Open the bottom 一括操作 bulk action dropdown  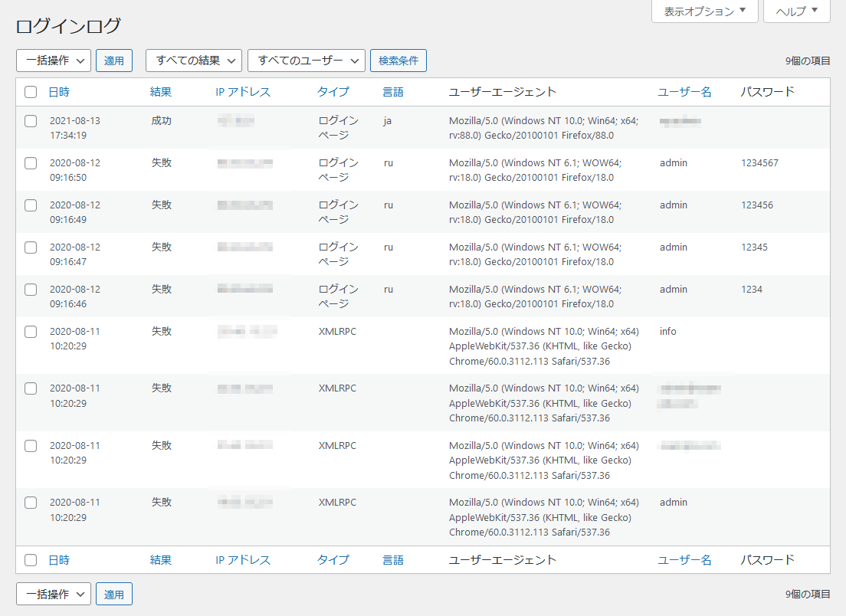(54, 594)
